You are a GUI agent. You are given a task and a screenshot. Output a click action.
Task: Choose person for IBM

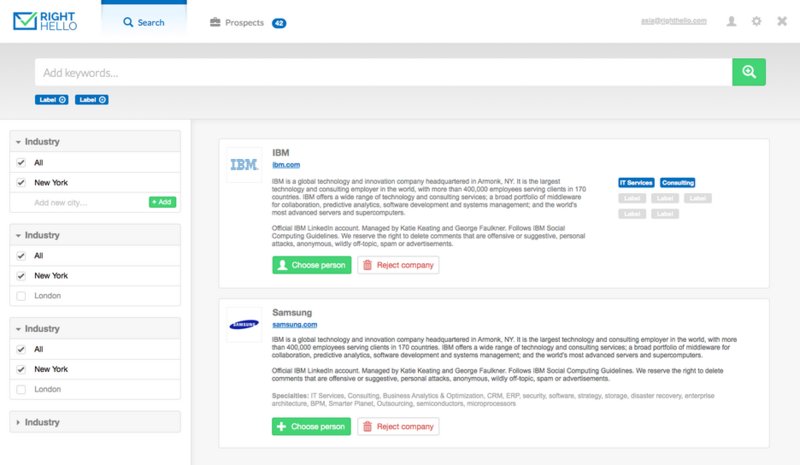pyautogui.click(x=312, y=265)
